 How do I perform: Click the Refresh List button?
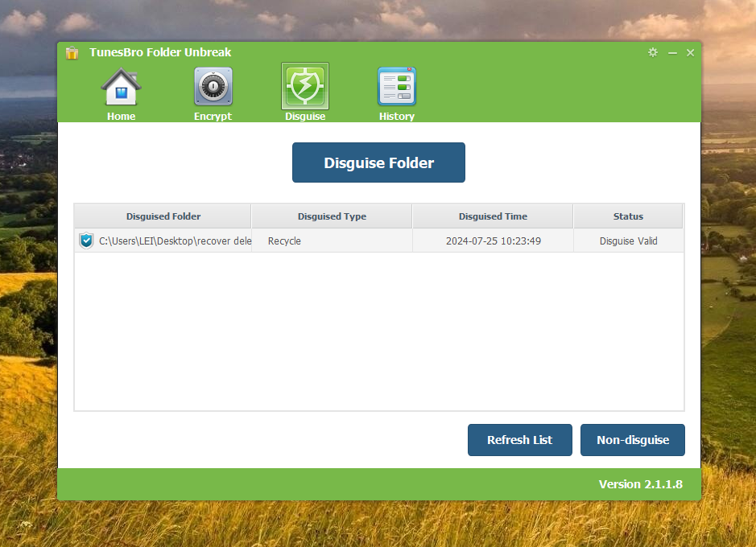(519, 440)
